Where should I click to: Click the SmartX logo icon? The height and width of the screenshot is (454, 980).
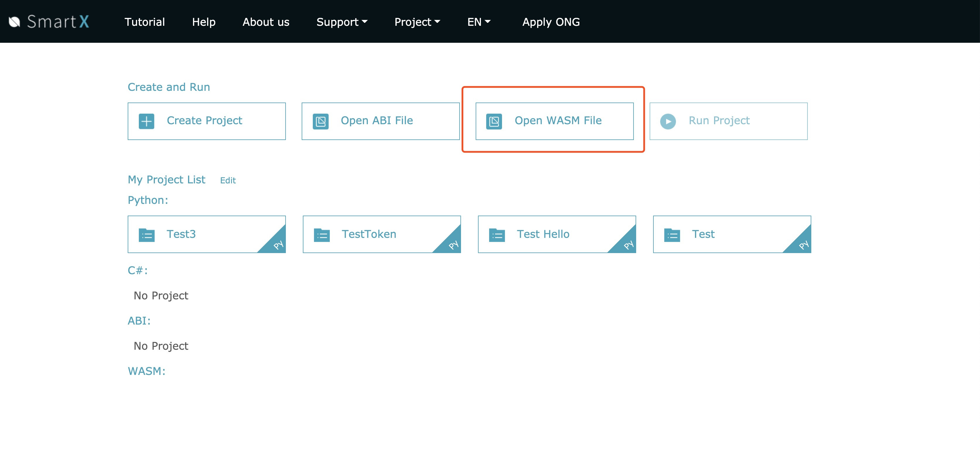pos(14,22)
